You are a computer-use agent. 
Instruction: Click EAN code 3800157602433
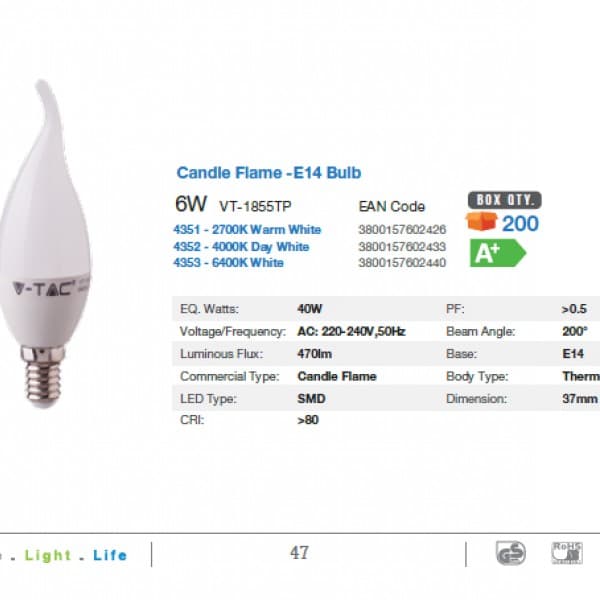402,247
